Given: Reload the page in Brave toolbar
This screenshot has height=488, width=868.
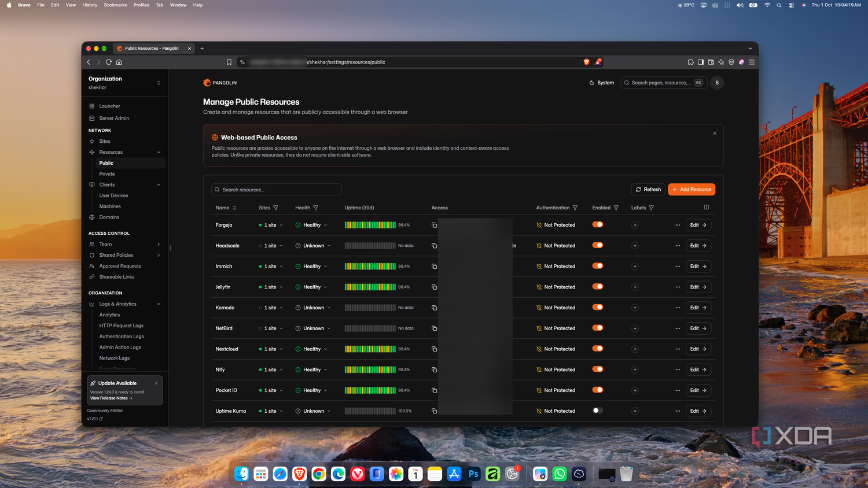Looking at the screenshot, I should [x=108, y=62].
